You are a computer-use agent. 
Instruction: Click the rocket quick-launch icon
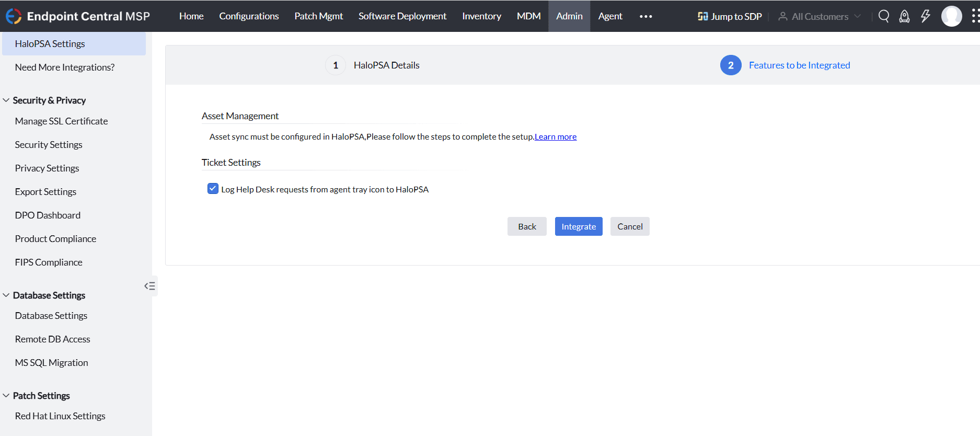[904, 16]
